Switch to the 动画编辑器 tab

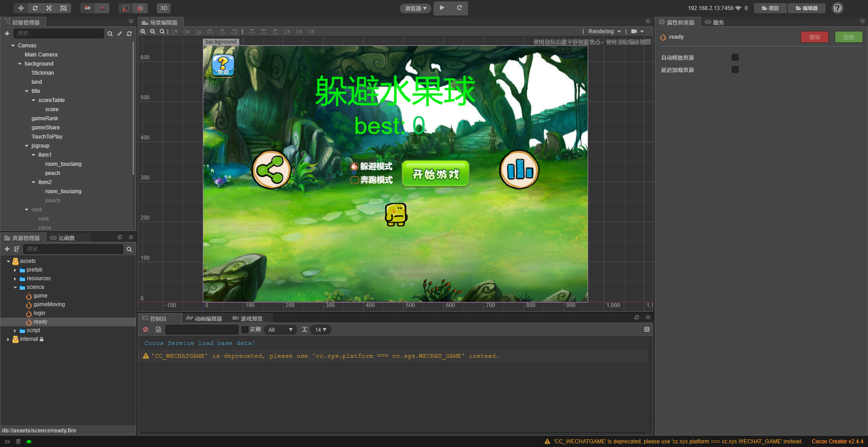205,318
